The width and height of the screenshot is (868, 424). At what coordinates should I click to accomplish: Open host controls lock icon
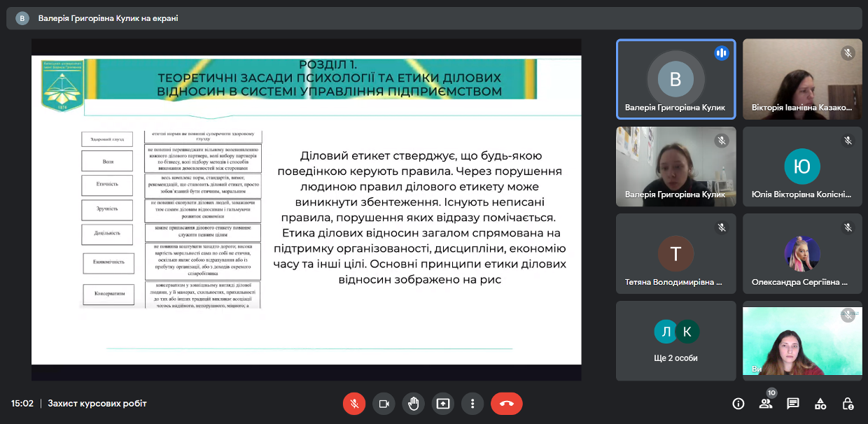tap(848, 404)
